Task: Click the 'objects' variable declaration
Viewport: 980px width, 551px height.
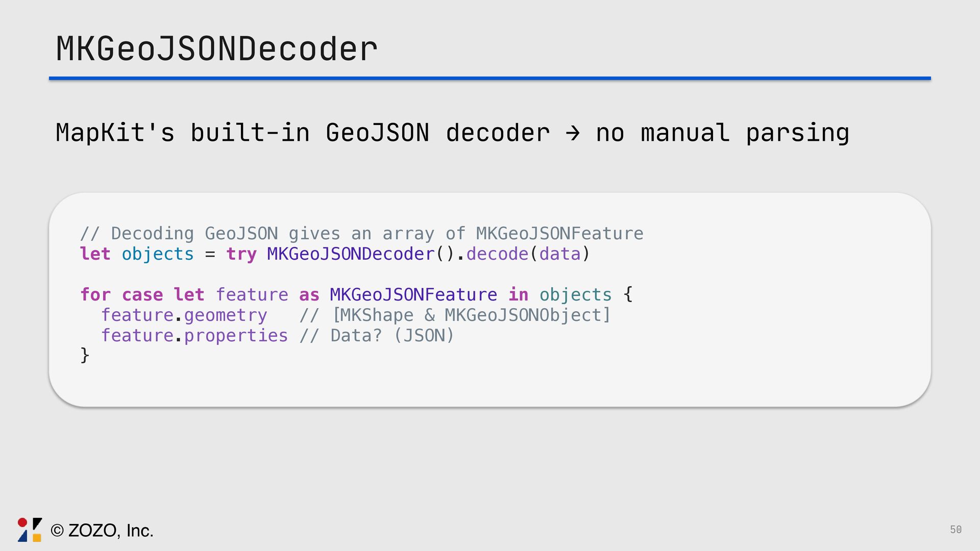Action: point(158,254)
